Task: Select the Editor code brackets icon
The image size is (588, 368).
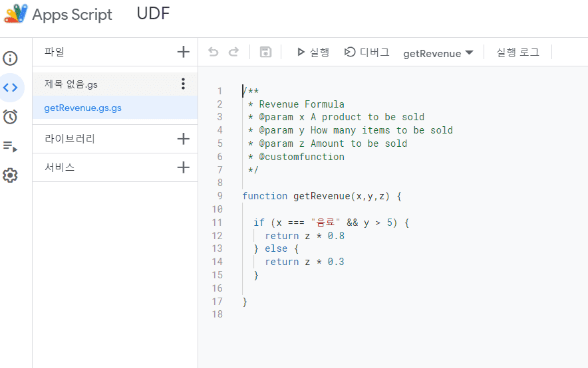Action: (10, 88)
